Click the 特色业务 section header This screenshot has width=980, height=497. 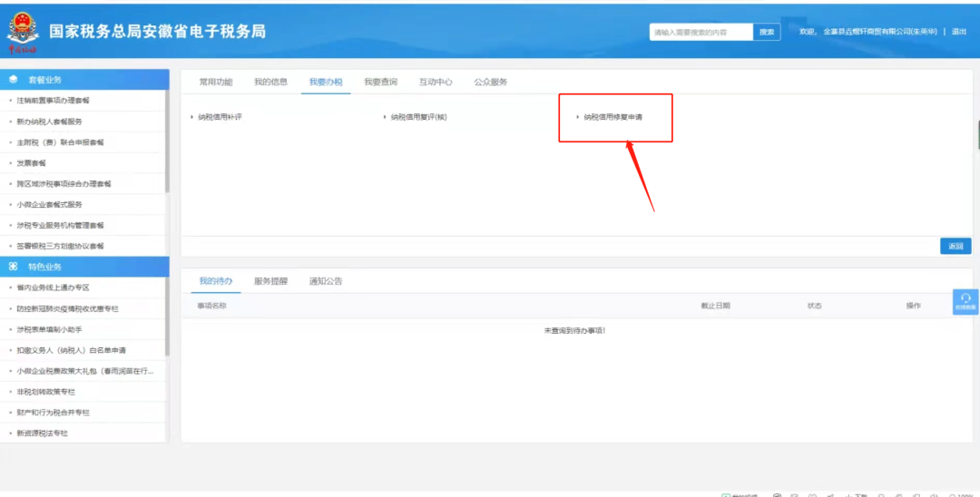(x=84, y=267)
